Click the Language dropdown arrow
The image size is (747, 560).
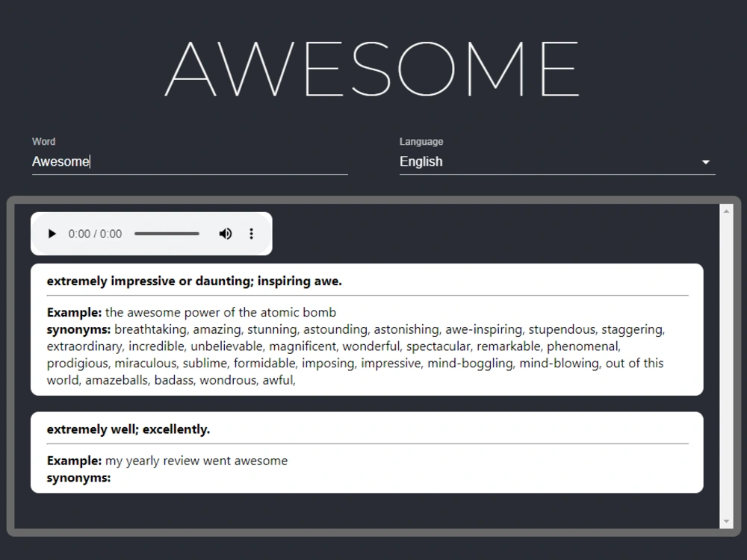(x=706, y=162)
